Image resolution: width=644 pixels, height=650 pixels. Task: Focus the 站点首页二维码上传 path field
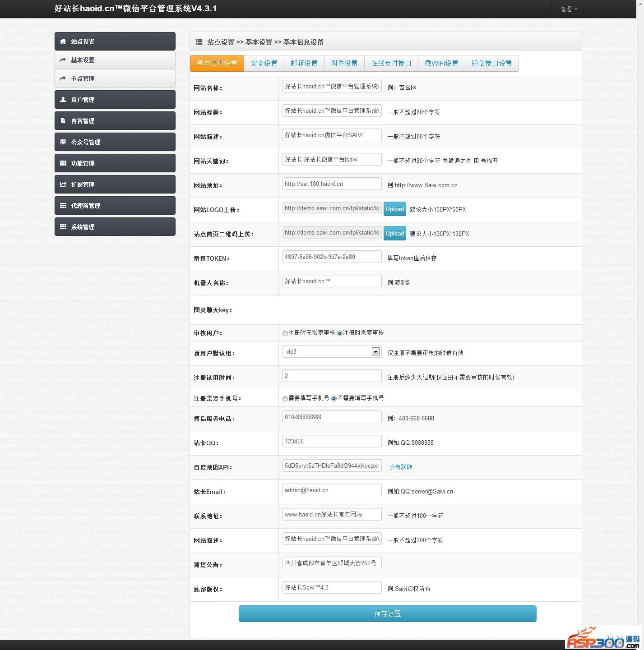tap(332, 232)
